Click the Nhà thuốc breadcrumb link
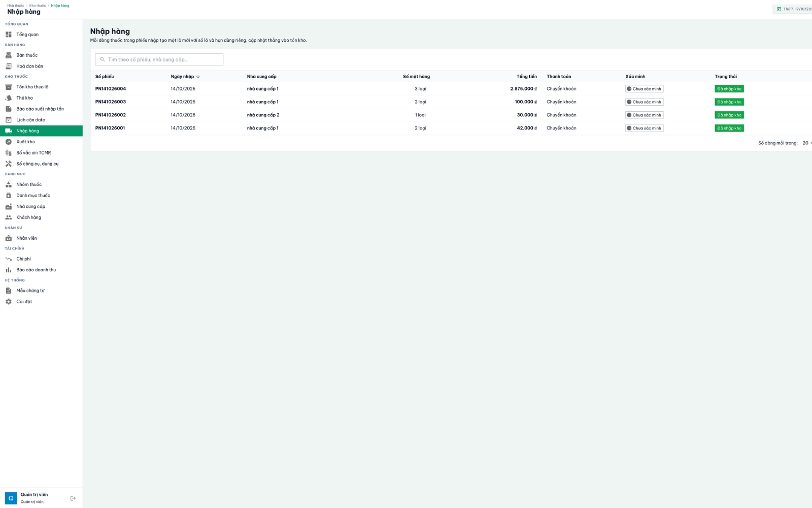This screenshot has width=812, height=508. coord(16,6)
